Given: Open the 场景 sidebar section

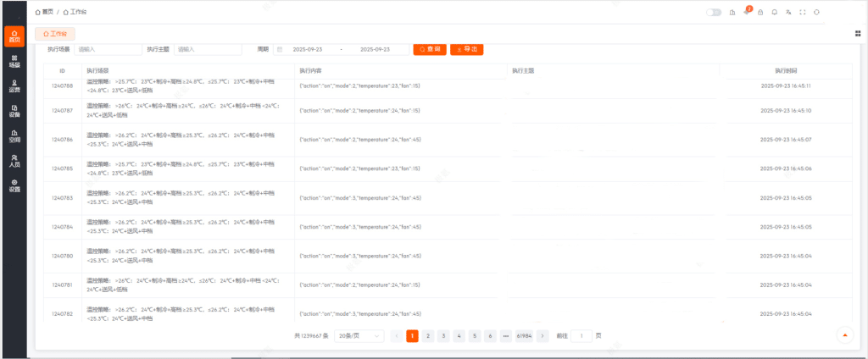Looking at the screenshot, I should point(14,62).
